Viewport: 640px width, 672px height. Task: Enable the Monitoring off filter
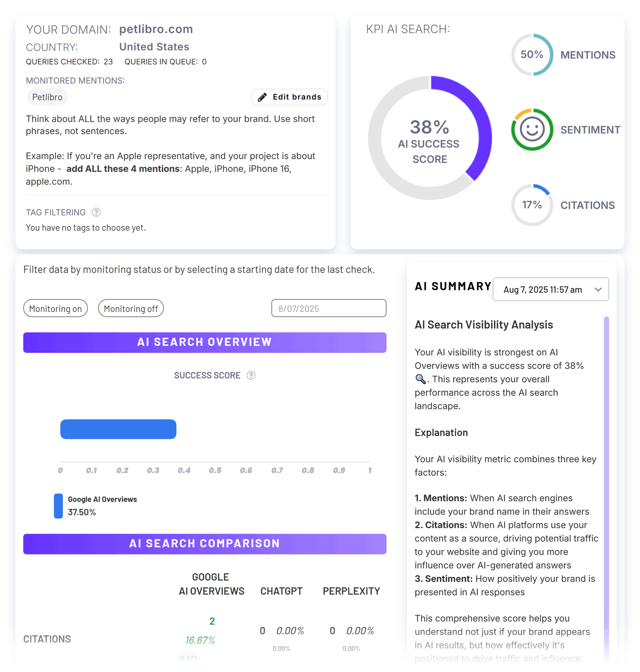[x=131, y=308]
